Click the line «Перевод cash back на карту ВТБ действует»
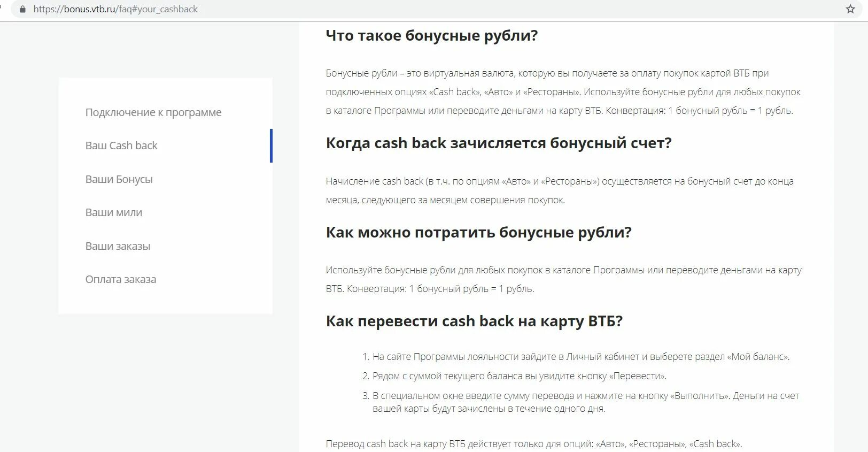 click(534, 444)
